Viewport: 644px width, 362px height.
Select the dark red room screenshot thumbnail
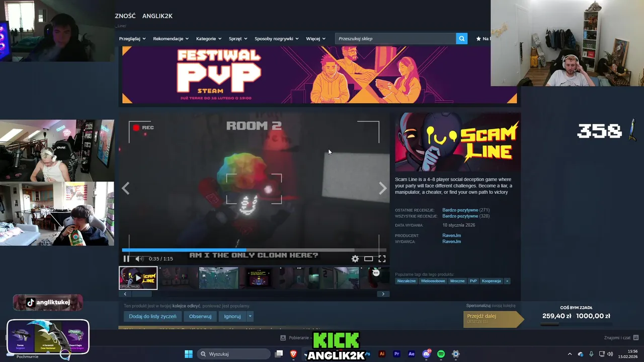click(179, 278)
